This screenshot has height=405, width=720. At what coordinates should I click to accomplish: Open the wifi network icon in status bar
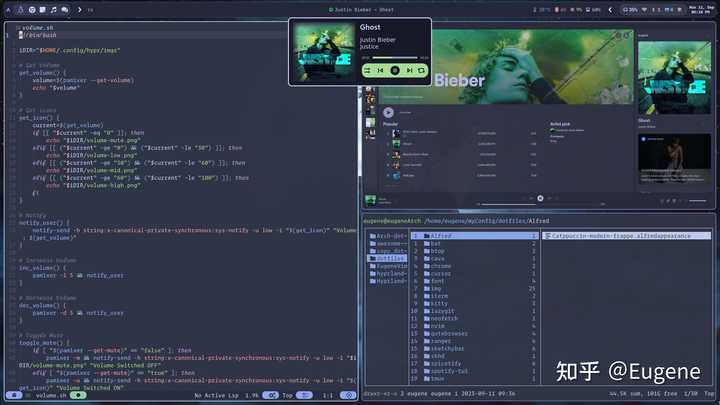click(x=644, y=9)
